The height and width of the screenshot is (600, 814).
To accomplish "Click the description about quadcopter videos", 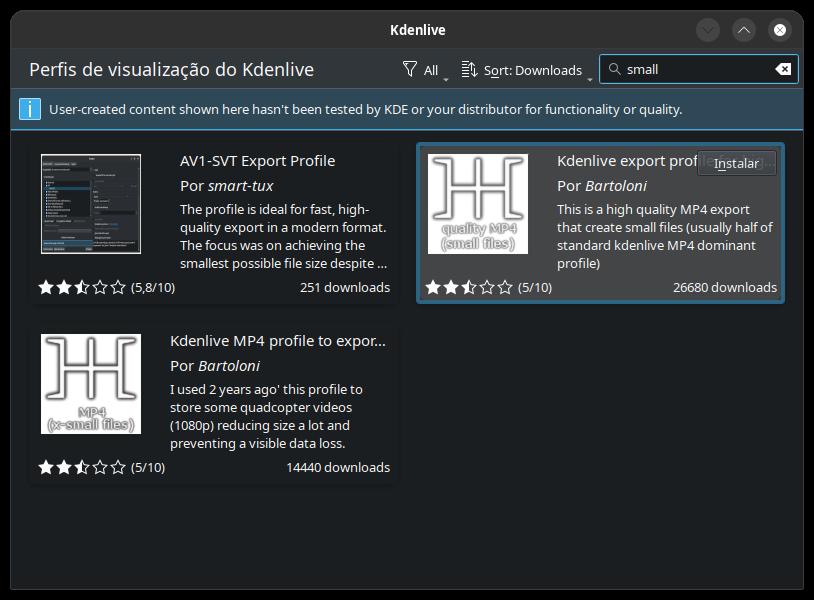I will [x=266, y=416].
